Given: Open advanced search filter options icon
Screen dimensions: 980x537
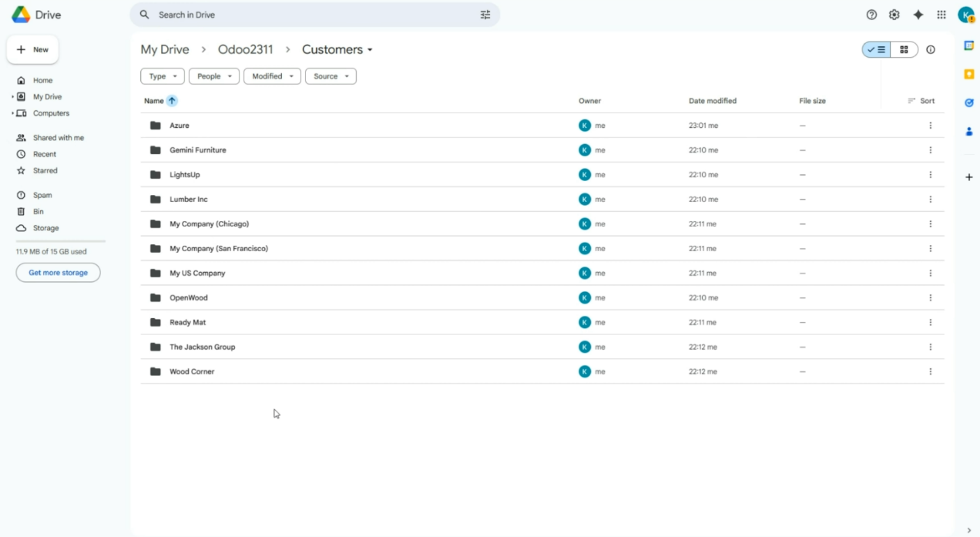Looking at the screenshot, I should 485,15.
